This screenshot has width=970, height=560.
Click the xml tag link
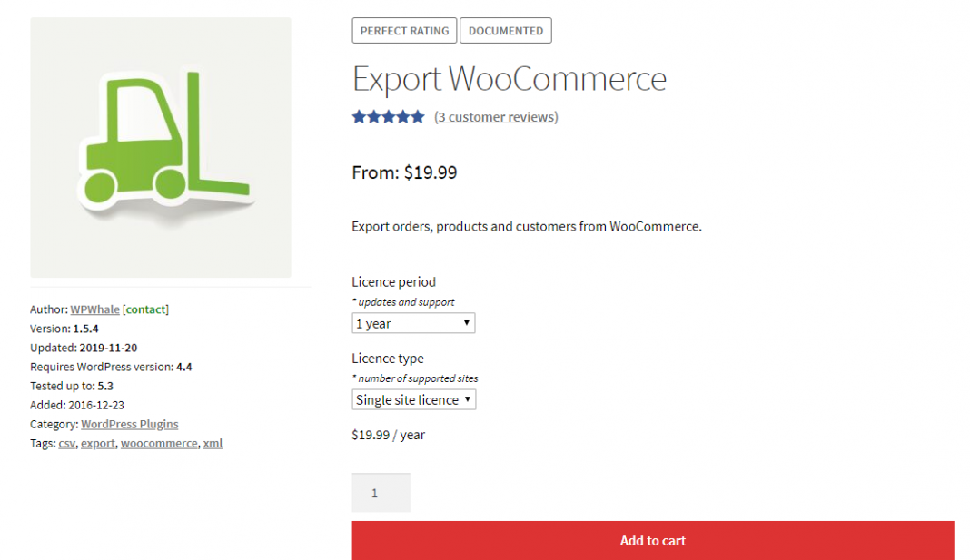(x=213, y=443)
